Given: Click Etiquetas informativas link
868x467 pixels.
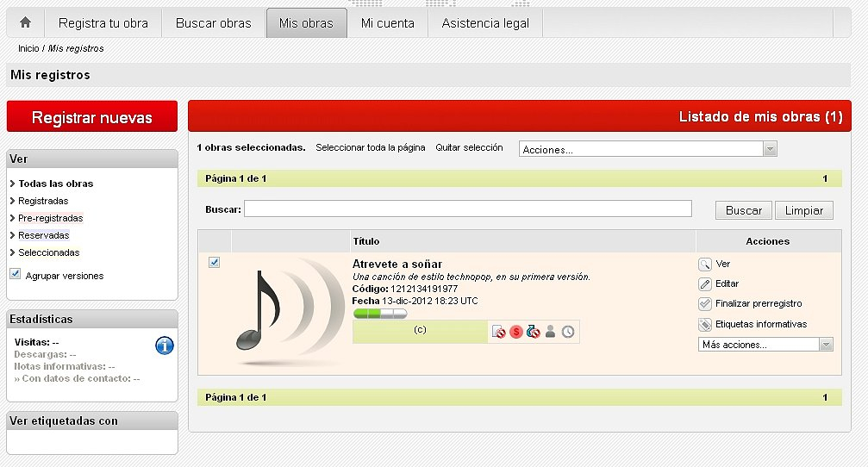Looking at the screenshot, I should (x=761, y=324).
